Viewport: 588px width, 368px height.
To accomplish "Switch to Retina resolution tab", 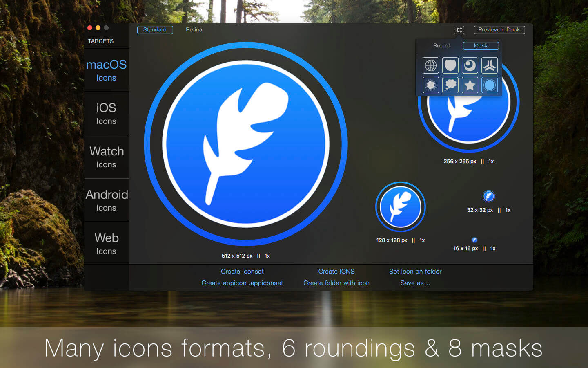I will pyautogui.click(x=194, y=30).
